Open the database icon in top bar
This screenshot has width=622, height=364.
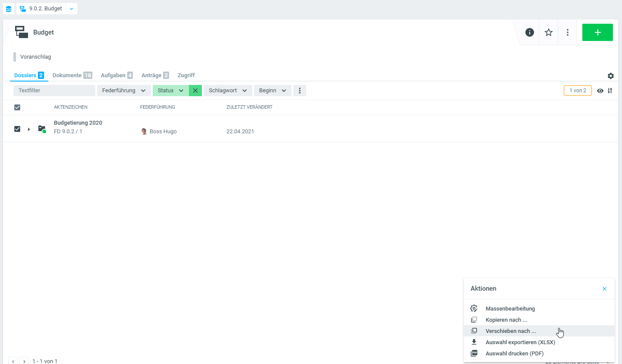9,9
